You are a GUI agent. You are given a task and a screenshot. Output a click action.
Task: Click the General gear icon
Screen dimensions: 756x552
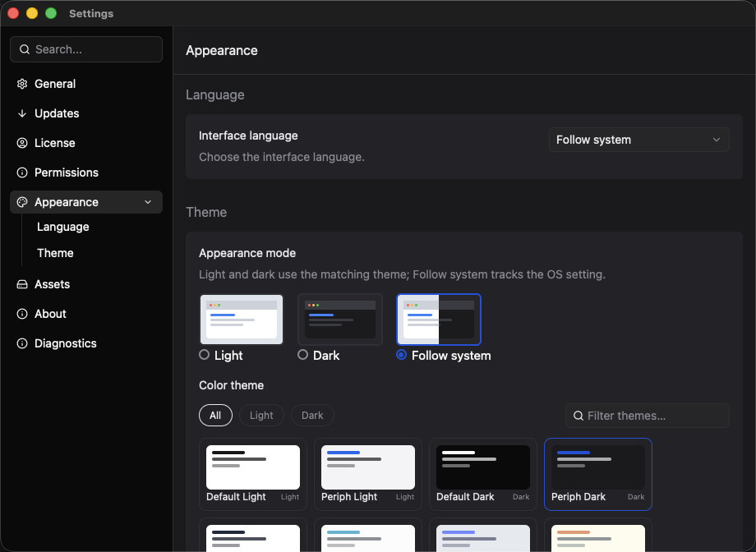click(x=22, y=84)
